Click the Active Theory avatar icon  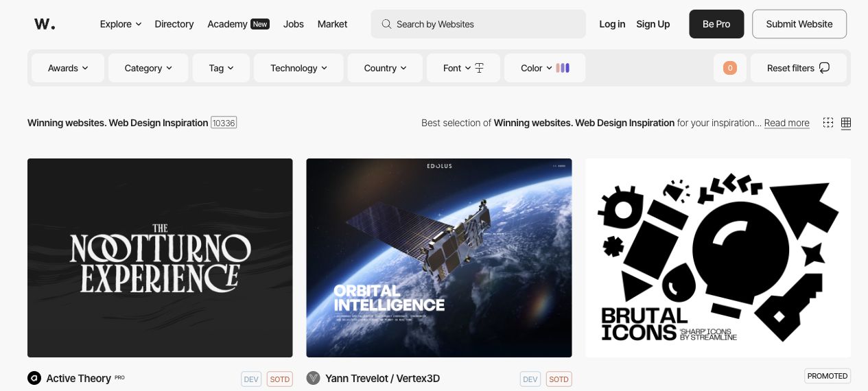click(34, 378)
